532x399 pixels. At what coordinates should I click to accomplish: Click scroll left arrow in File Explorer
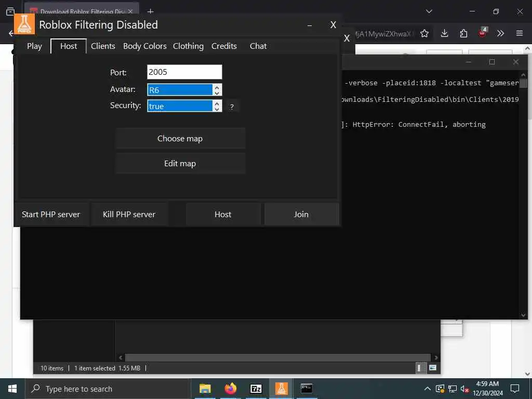tap(121, 357)
